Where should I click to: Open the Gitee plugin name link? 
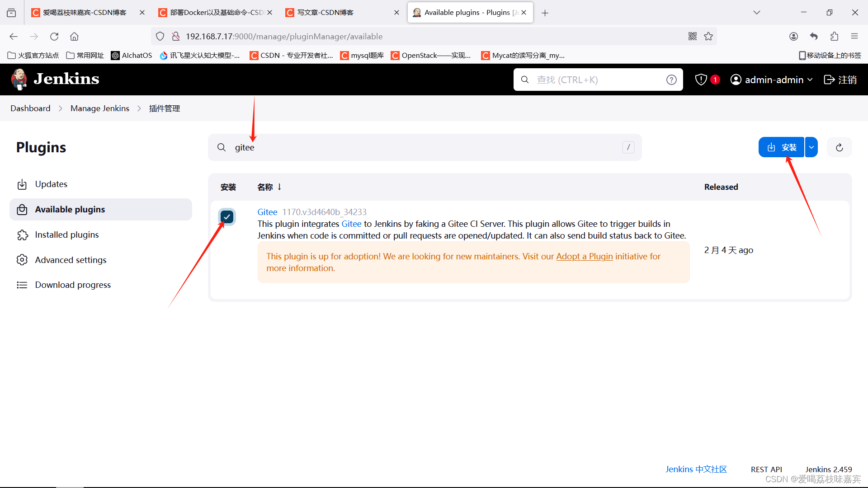coord(267,212)
